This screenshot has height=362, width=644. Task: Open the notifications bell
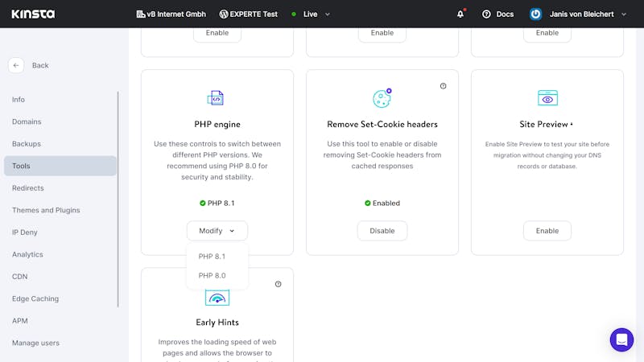[460, 14]
